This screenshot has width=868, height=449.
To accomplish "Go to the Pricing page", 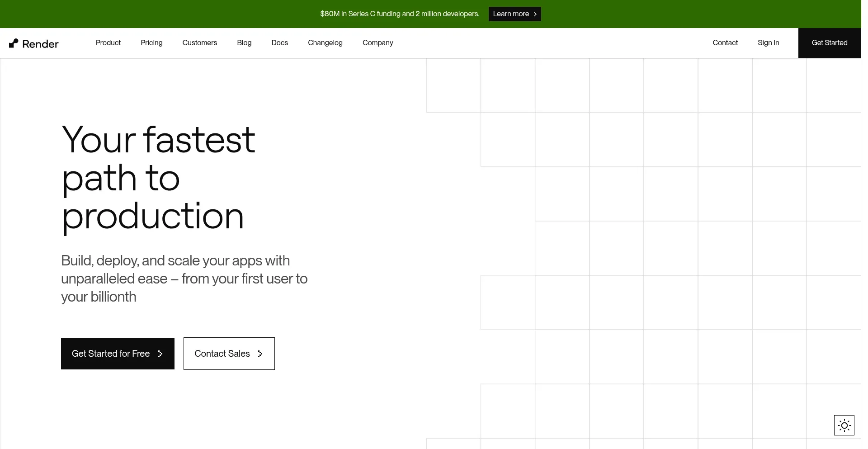I will pyautogui.click(x=151, y=43).
